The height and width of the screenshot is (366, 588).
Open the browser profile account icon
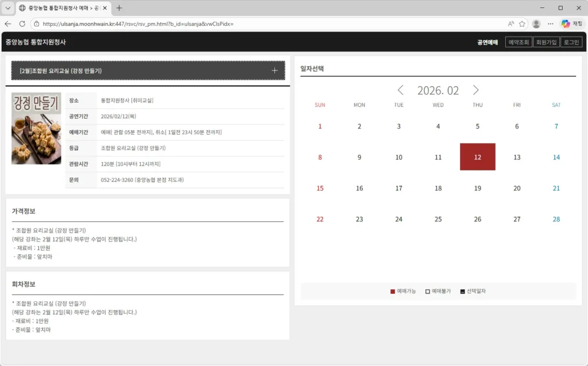[x=536, y=24]
